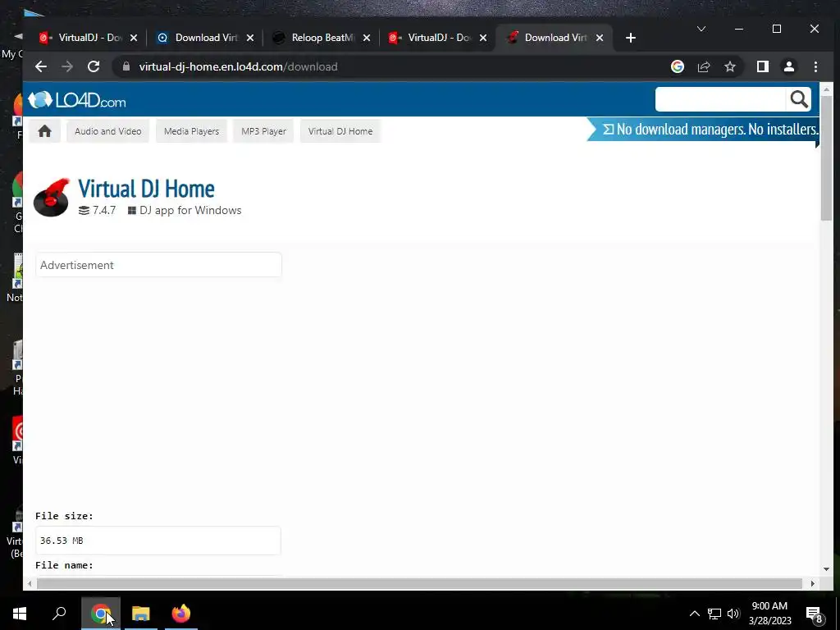Click the taskbar clock and date
840x630 pixels.
tap(769, 614)
